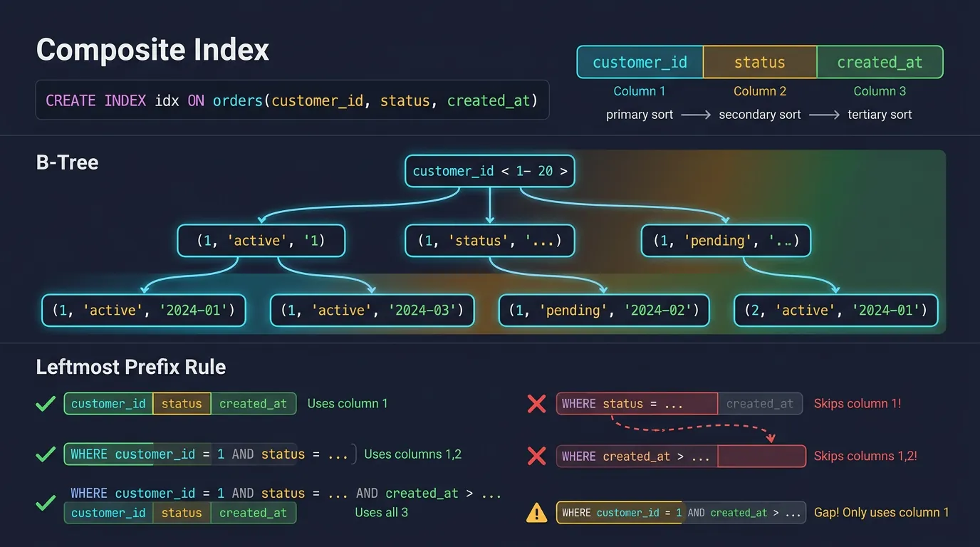This screenshot has height=547, width=980.
Task: Collapse the (1, 'active', '1') branch node
Action: click(x=261, y=241)
